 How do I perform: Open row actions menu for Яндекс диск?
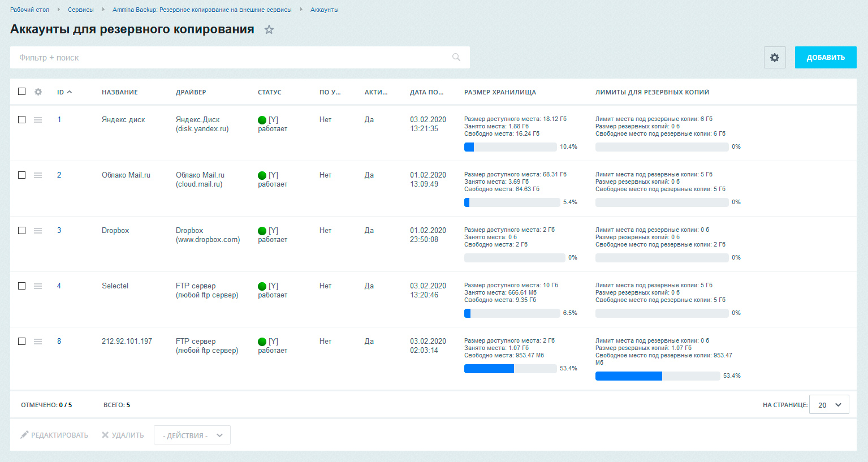coord(38,120)
